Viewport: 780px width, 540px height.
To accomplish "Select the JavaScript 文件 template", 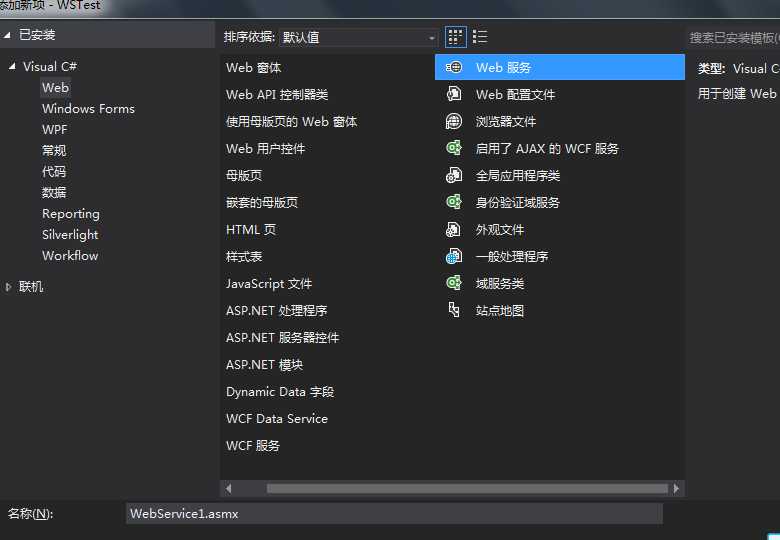I will click(x=269, y=283).
